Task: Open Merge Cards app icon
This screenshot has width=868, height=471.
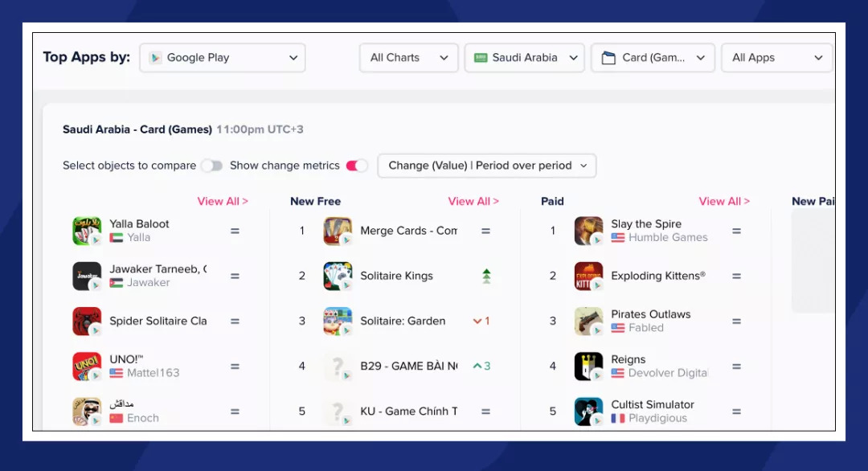Action: [338, 231]
